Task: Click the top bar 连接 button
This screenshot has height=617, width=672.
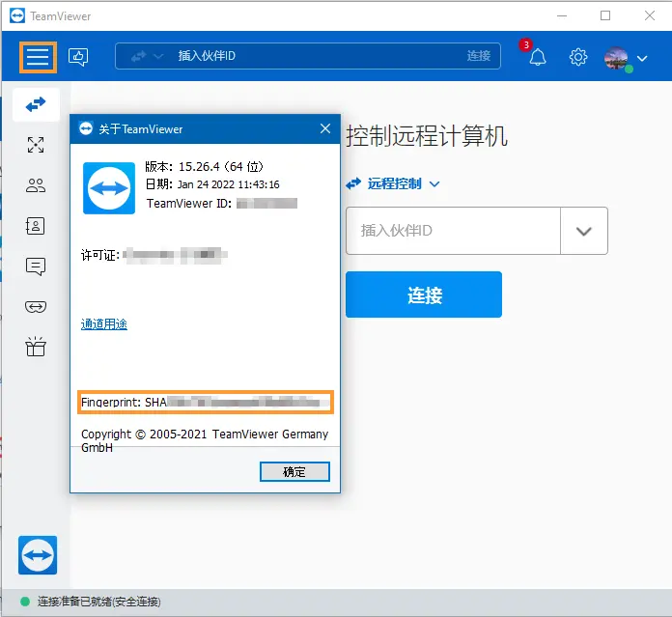Action: 479,56
